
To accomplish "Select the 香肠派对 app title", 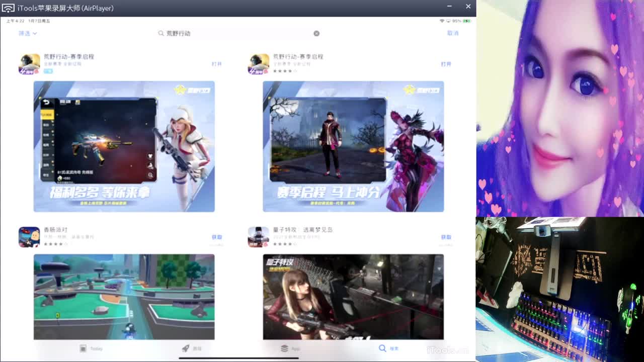I will click(x=56, y=230).
